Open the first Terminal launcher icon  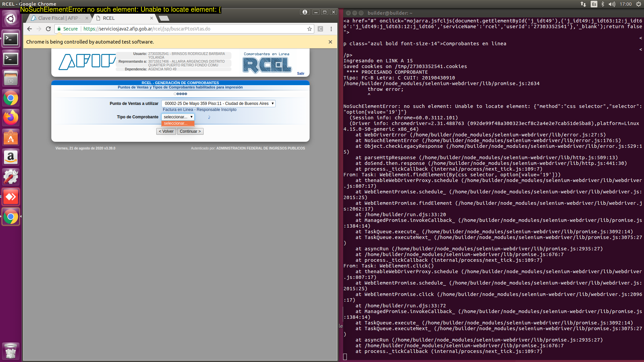11,39
